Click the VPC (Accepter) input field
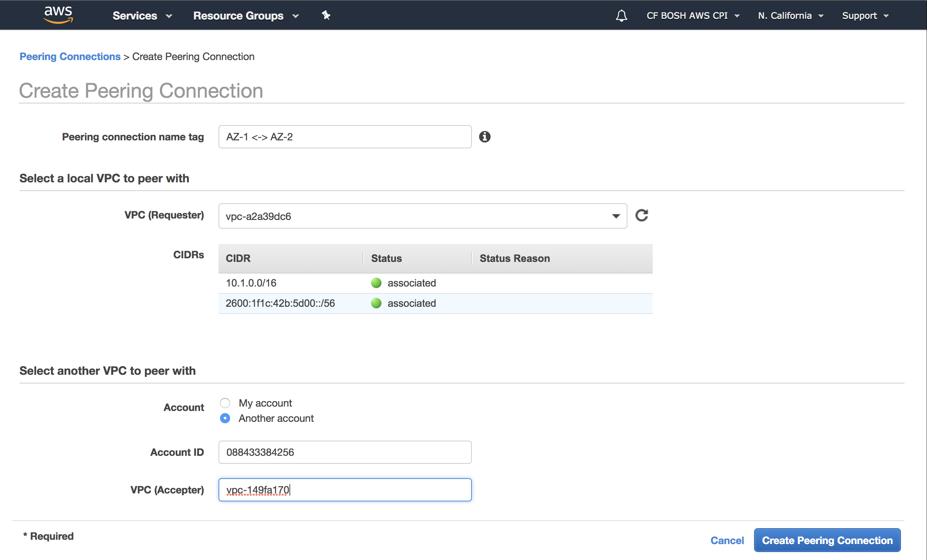 [x=344, y=490]
